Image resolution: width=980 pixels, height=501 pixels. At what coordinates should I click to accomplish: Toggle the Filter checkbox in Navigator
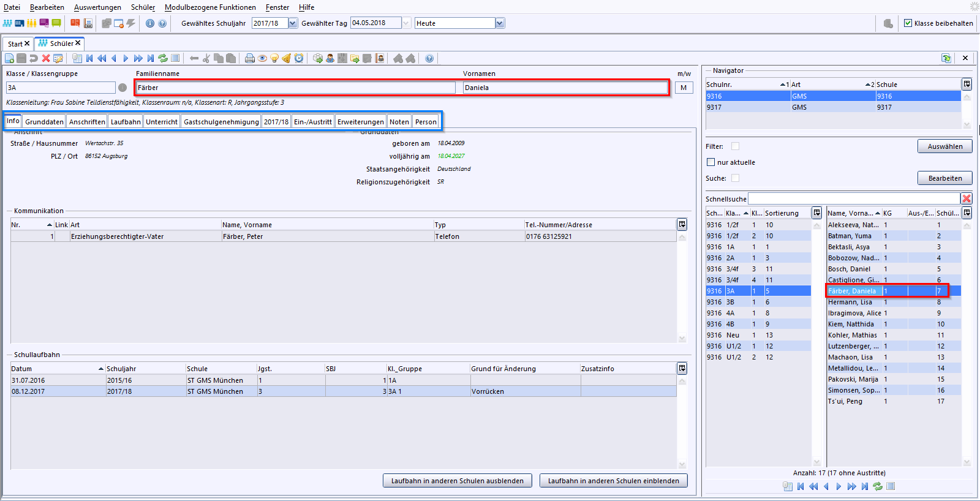pyautogui.click(x=735, y=146)
